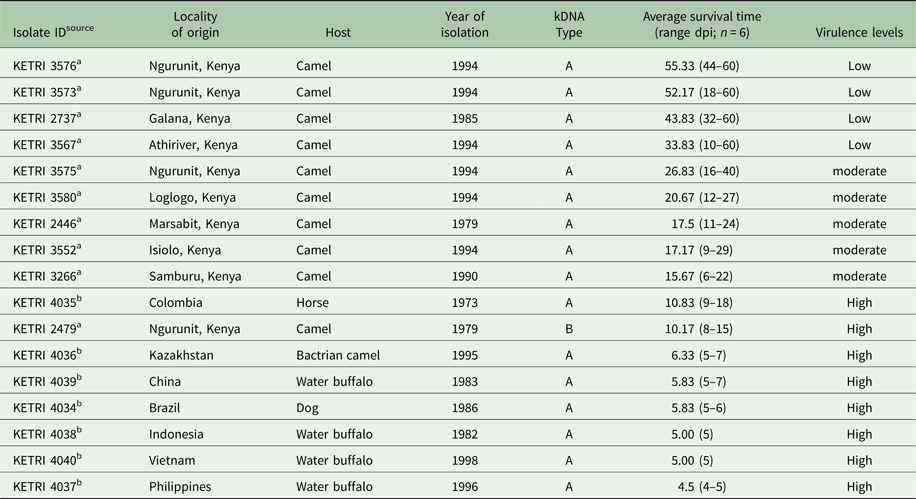
Task: Select the KETRI 3576 isolate cell
Action: 47,66
